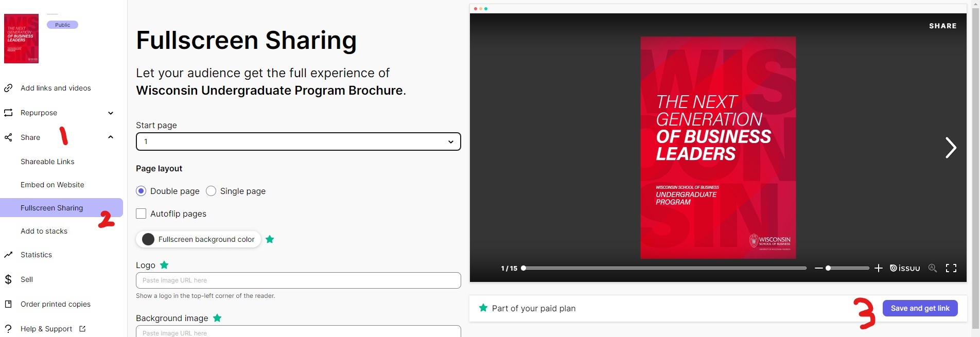Click the fullscreen icon in the reader
Screen dimensions: 980x337
coord(951,268)
